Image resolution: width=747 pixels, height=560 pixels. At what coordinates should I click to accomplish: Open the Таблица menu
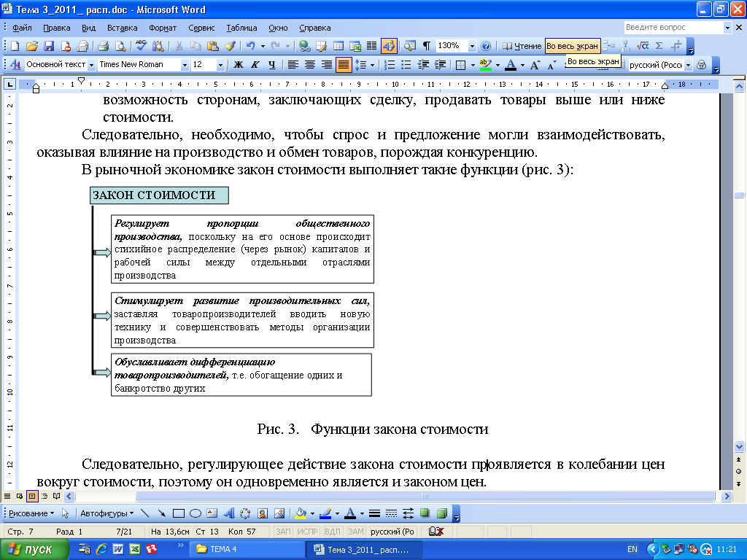coord(241,28)
